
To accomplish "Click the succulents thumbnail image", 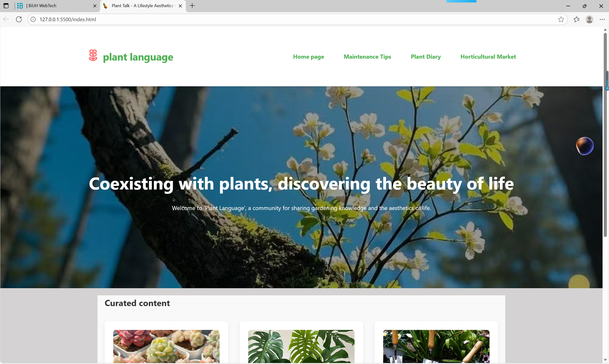I will click(166, 346).
